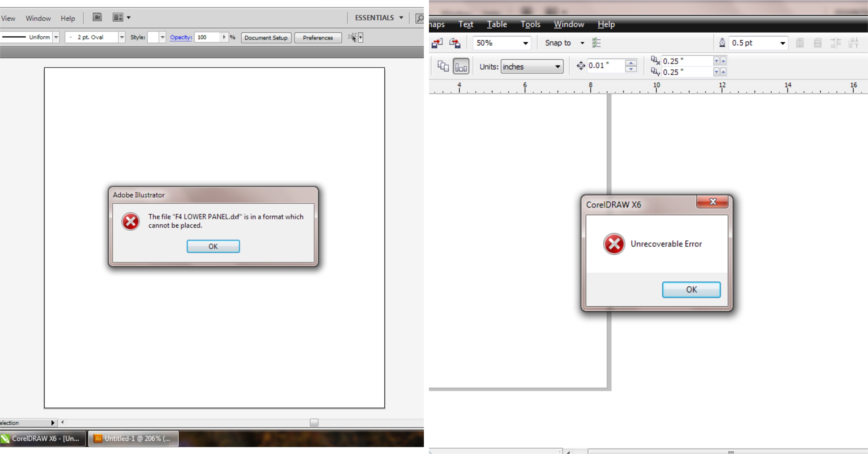Click the search magnifier icon beside Essentials
The width and height of the screenshot is (868, 454).
tap(419, 18)
